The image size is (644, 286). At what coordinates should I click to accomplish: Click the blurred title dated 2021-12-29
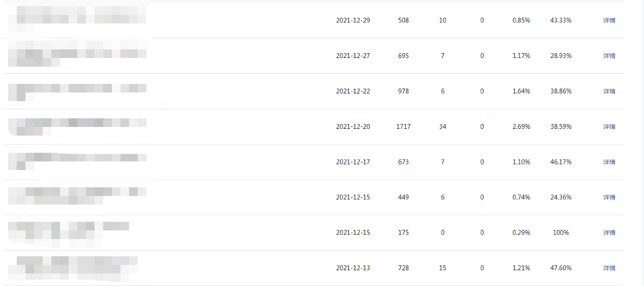[77, 17]
